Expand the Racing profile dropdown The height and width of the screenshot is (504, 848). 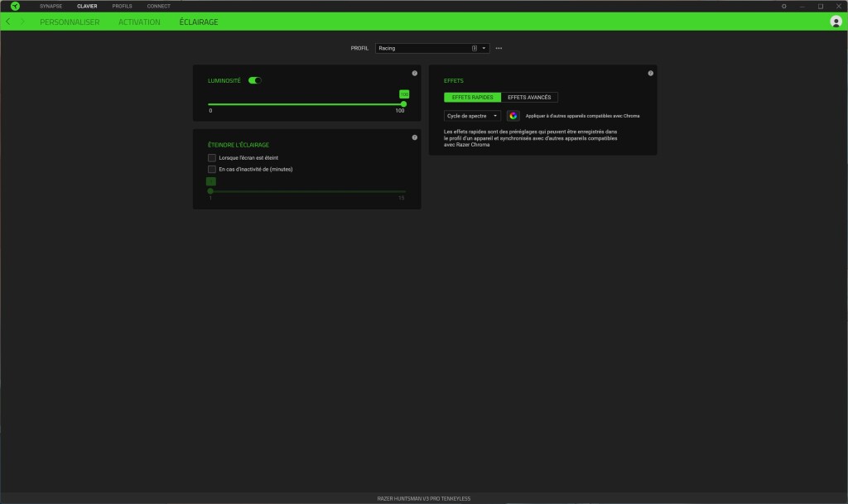(x=432, y=48)
